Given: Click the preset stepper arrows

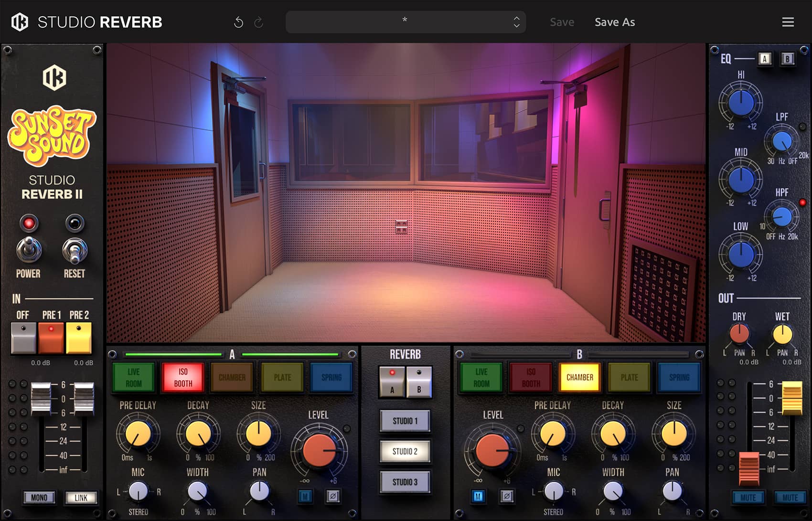Looking at the screenshot, I should pyautogui.click(x=516, y=22).
